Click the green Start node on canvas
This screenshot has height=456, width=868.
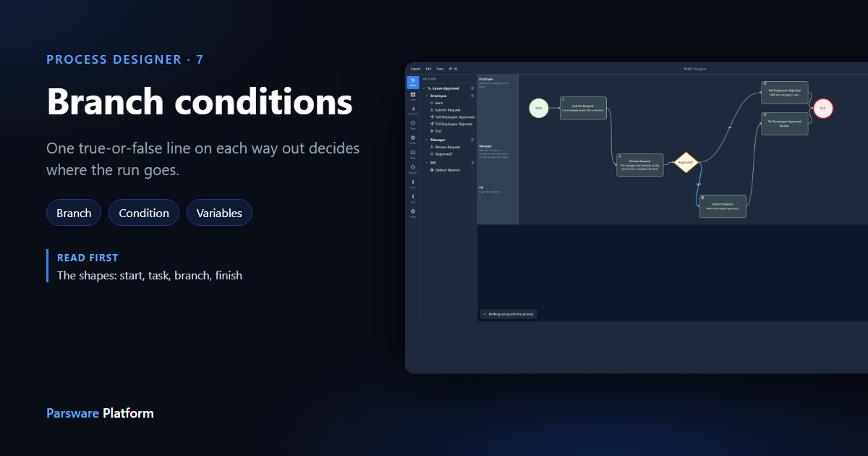point(538,108)
